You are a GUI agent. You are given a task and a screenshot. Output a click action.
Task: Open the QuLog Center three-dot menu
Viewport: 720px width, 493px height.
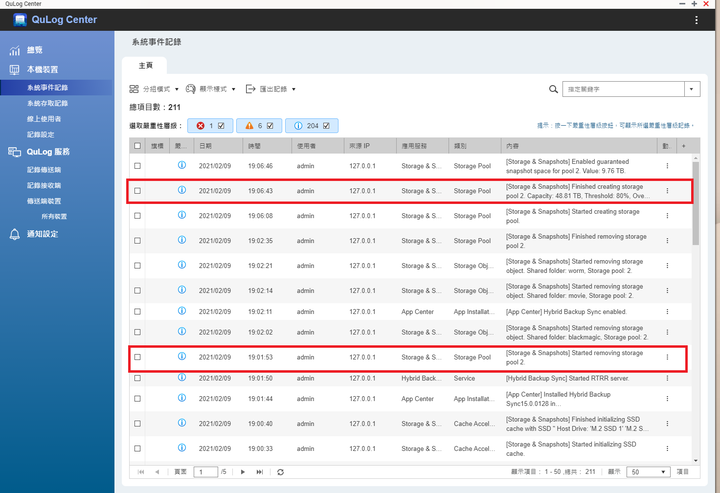[x=696, y=20]
